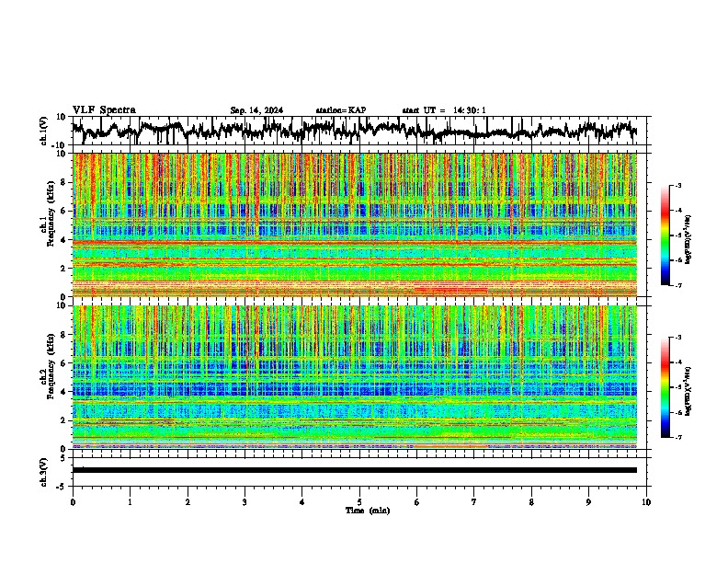Screen dimensions: 728x563
Task: Click the black ch.3 voltage bar
Action: pyautogui.click(x=354, y=470)
